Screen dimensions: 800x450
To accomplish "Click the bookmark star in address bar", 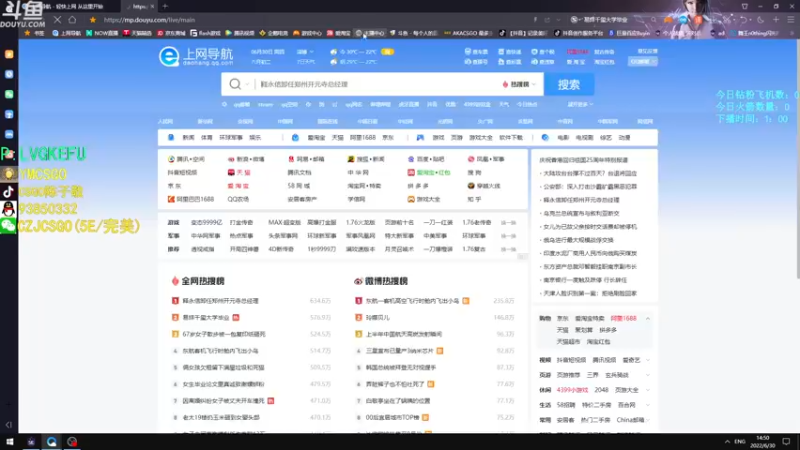I will [x=92, y=20].
